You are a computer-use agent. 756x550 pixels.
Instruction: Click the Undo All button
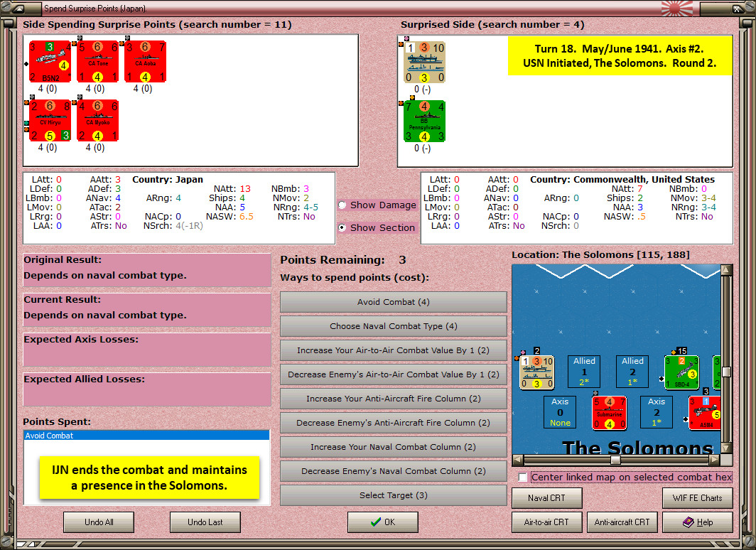pos(99,522)
